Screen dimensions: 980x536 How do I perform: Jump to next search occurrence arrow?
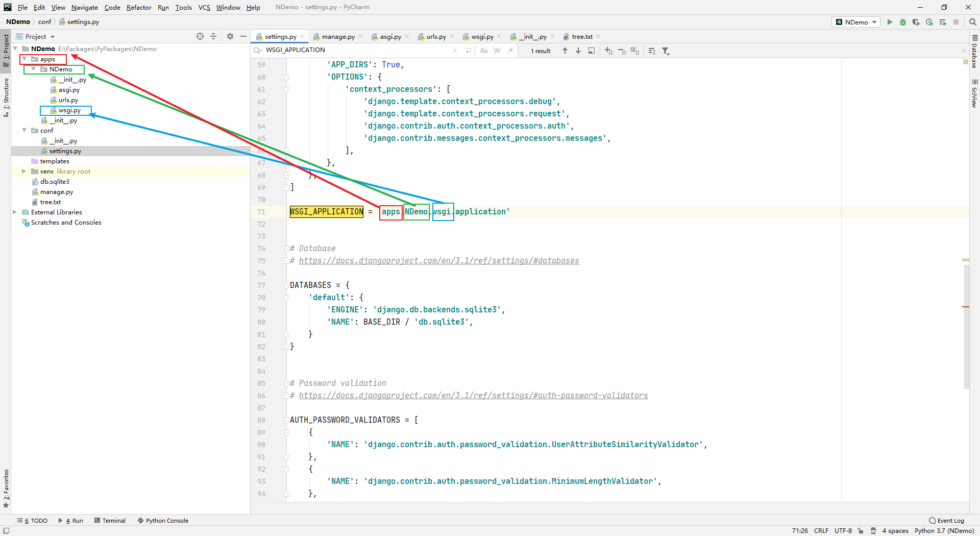tap(578, 51)
